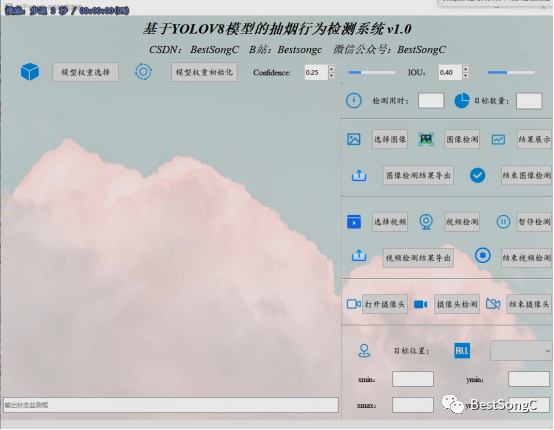Click the 选择视频 button
The image size is (554, 430).
pos(390,222)
